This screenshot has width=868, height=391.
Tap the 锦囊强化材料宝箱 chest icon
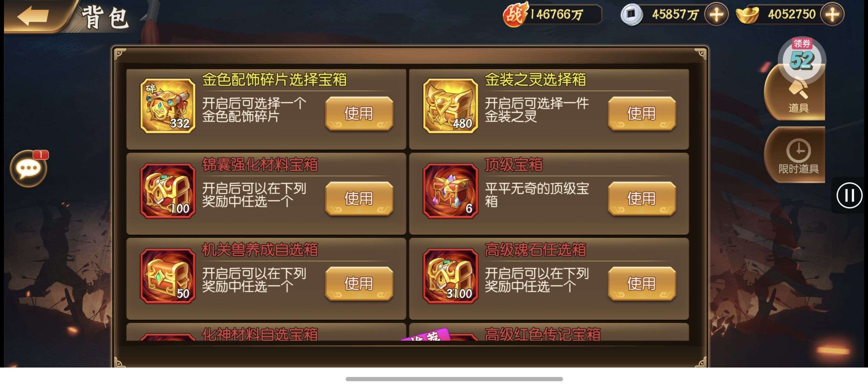point(168,191)
